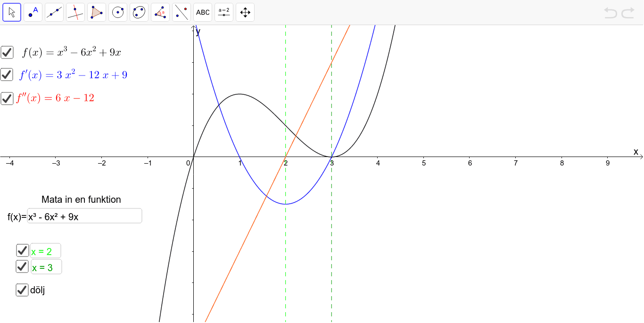Click the black f(x) formula text
The width and height of the screenshot is (644, 323).
72,52
